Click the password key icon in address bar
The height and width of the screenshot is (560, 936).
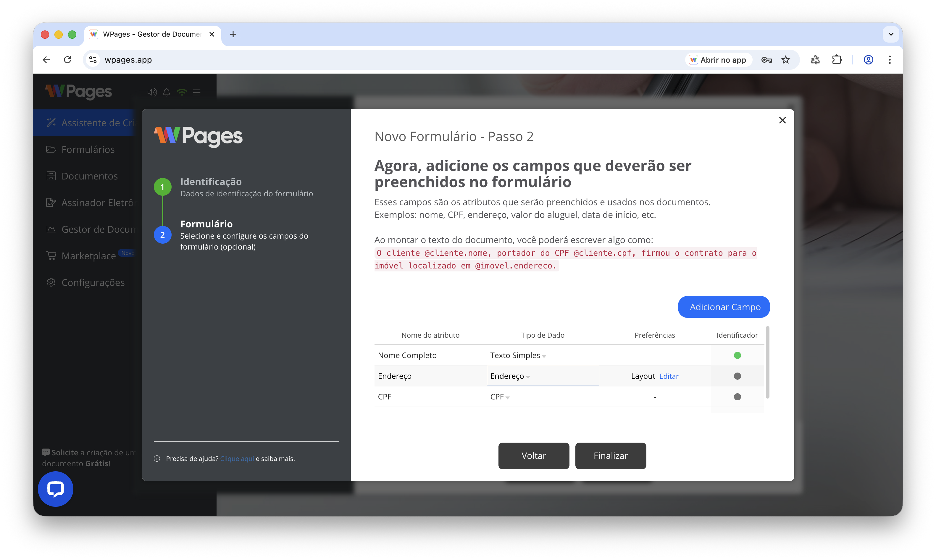point(766,60)
